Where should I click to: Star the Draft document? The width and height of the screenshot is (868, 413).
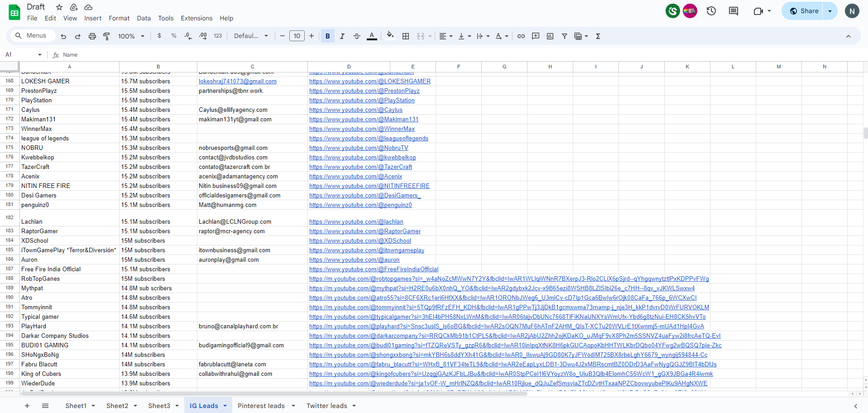pos(59,7)
